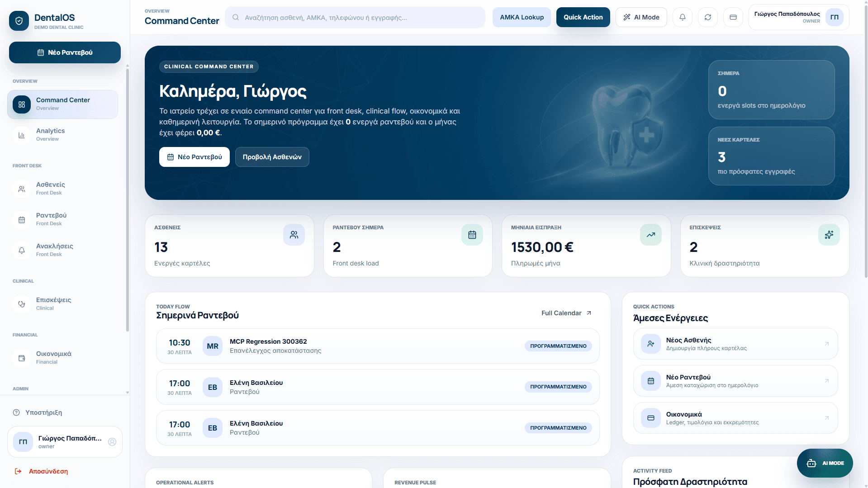The image size is (868, 488).
Task: Click the notifications bell icon
Action: (682, 17)
